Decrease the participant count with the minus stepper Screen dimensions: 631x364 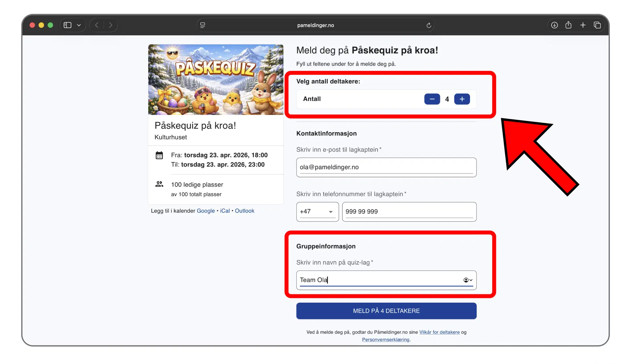tap(432, 99)
